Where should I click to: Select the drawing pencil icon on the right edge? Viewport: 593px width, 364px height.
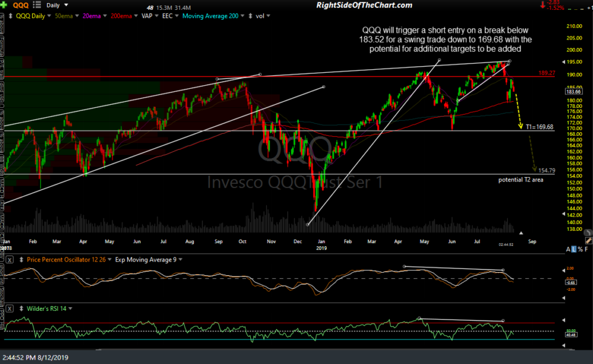coord(587,241)
